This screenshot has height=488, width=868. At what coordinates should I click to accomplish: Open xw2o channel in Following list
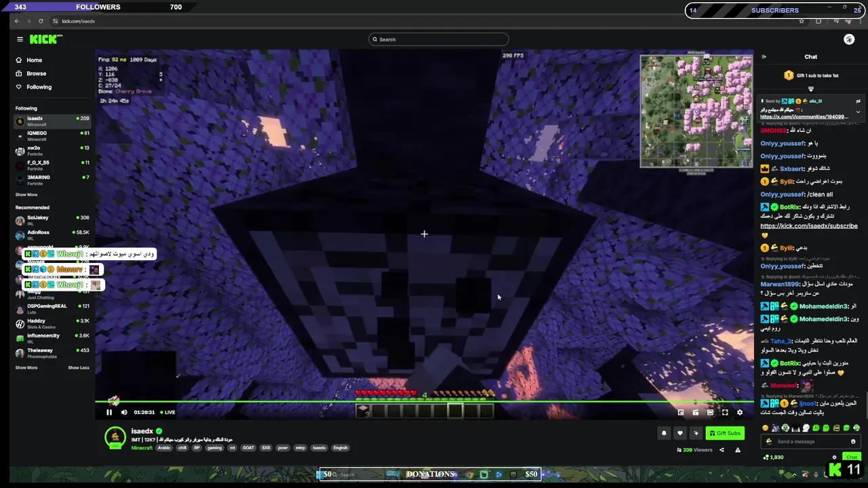click(53, 150)
